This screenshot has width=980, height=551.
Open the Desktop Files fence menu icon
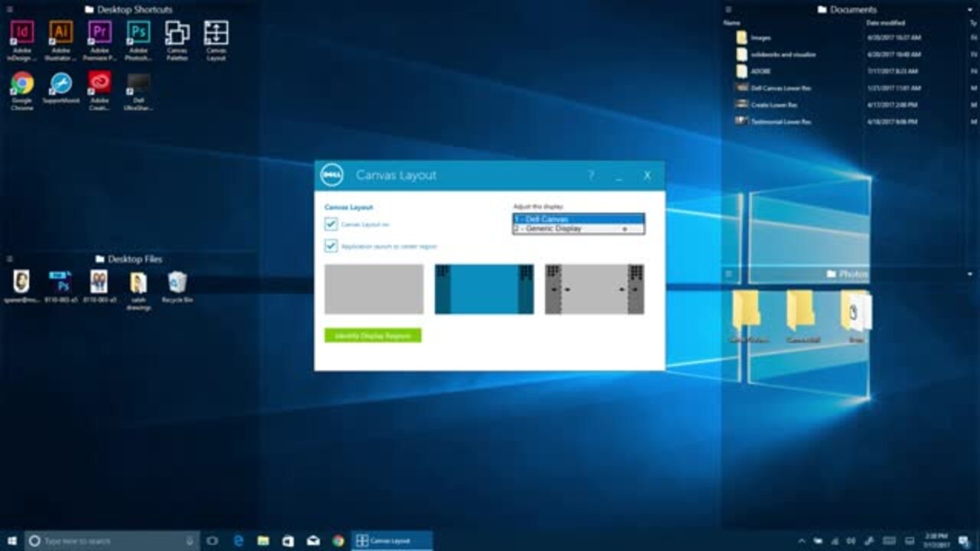coord(9,259)
